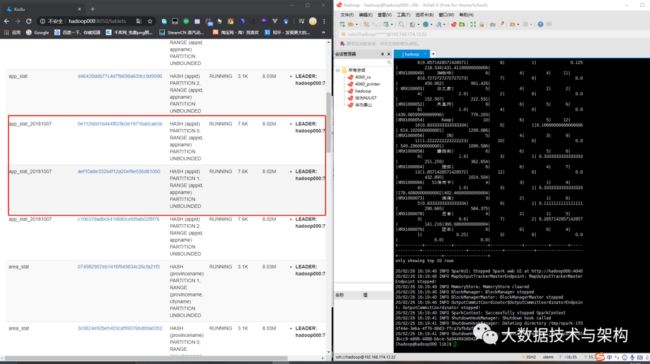Screen dimensions: 650x364
Task: Click session manager search field
Action: click(x=363, y=62)
